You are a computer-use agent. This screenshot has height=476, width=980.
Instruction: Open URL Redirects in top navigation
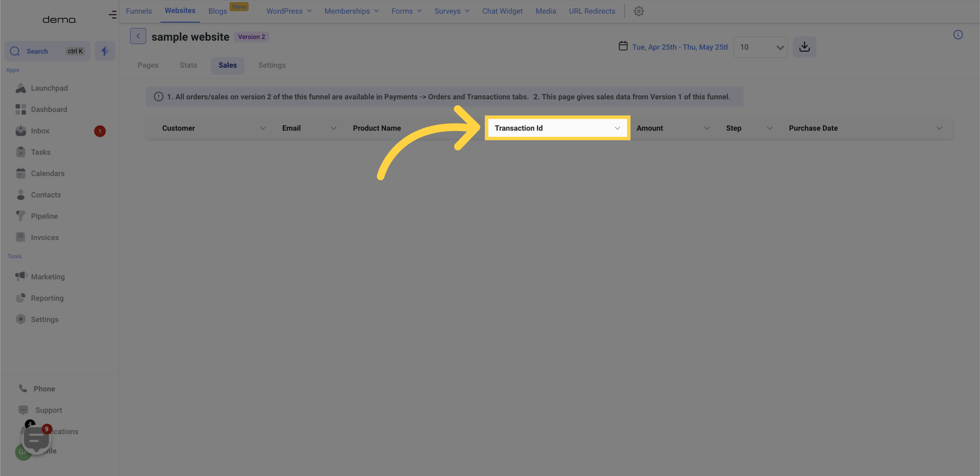[x=592, y=11]
